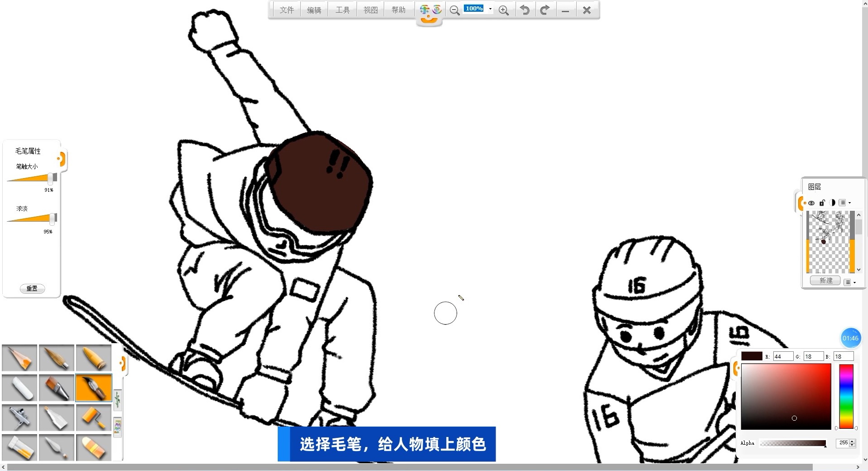
Task: Select the paint roller tool
Action: coord(93,418)
